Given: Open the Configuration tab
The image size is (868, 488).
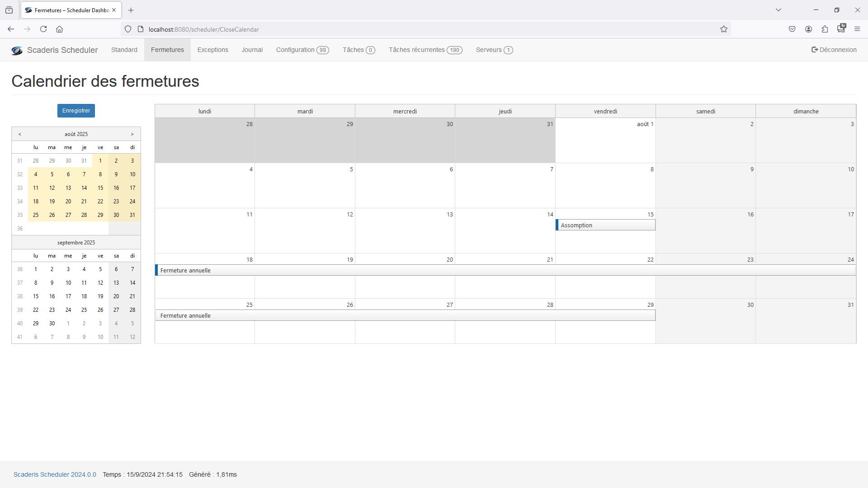Looking at the screenshot, I should click(302, 50).
